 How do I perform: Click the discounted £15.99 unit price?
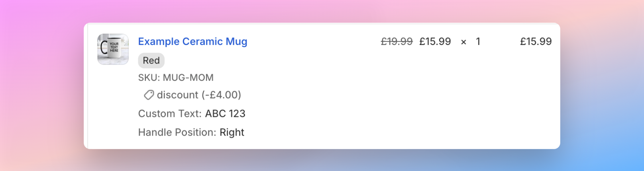click(x=435, y=41)
